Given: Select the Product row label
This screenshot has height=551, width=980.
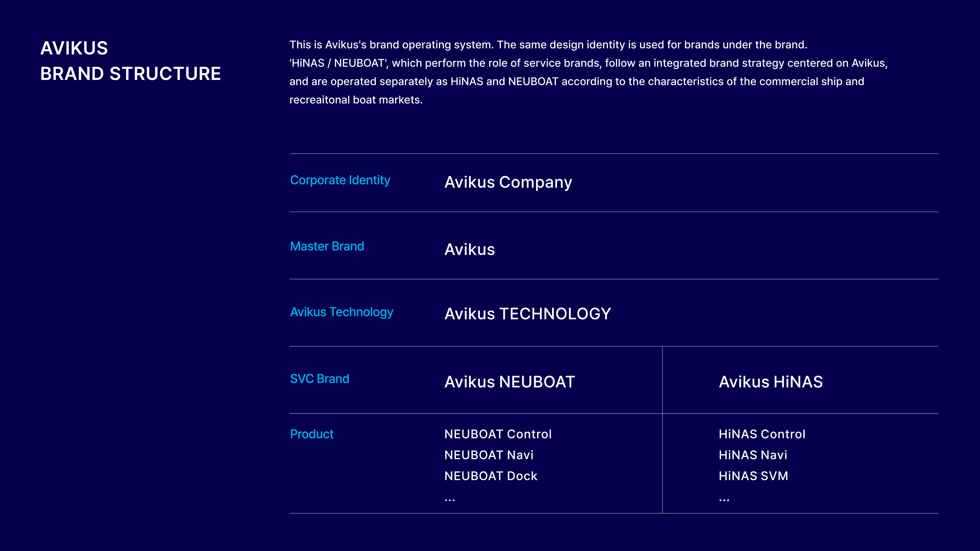Looking at the screenshot, I should point(312,434).
